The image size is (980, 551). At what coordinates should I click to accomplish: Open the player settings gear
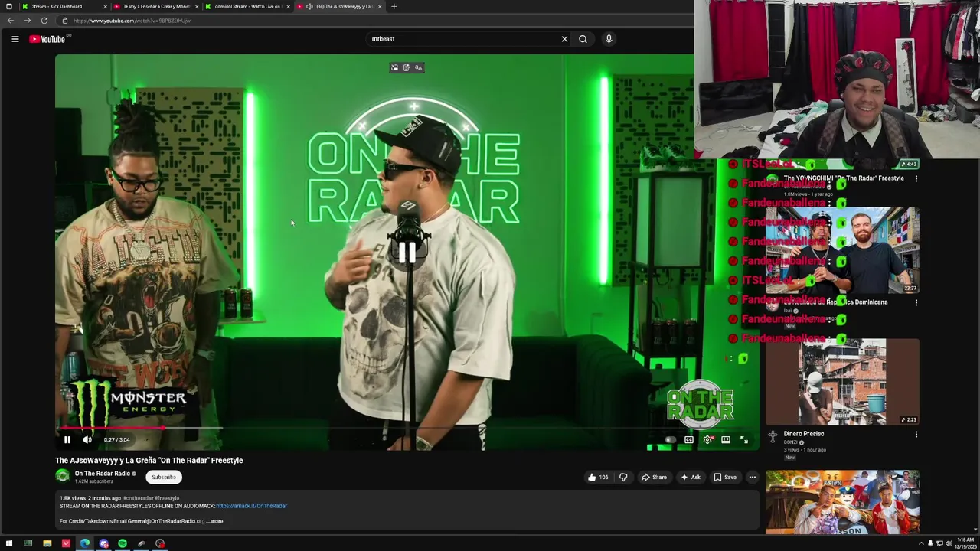[x=707, y=439]
